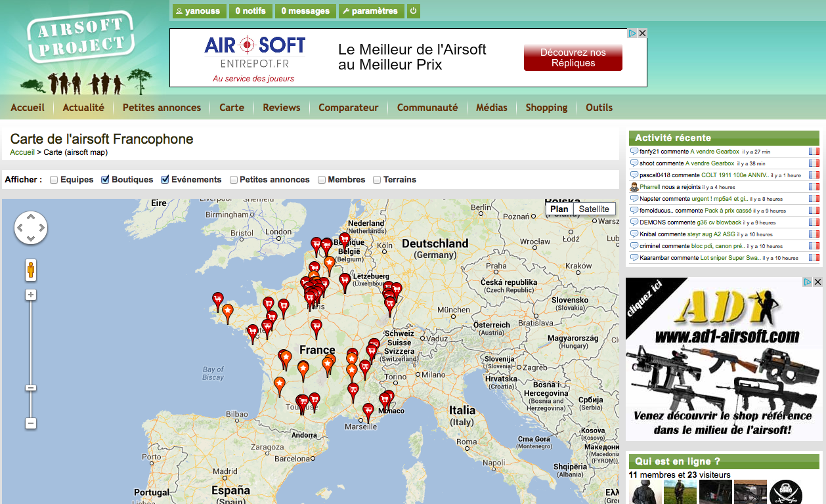Image resolution: width=826 pixels, height=504 pixels.
Task: Close the top banner ad
Action: coord(642,33)
